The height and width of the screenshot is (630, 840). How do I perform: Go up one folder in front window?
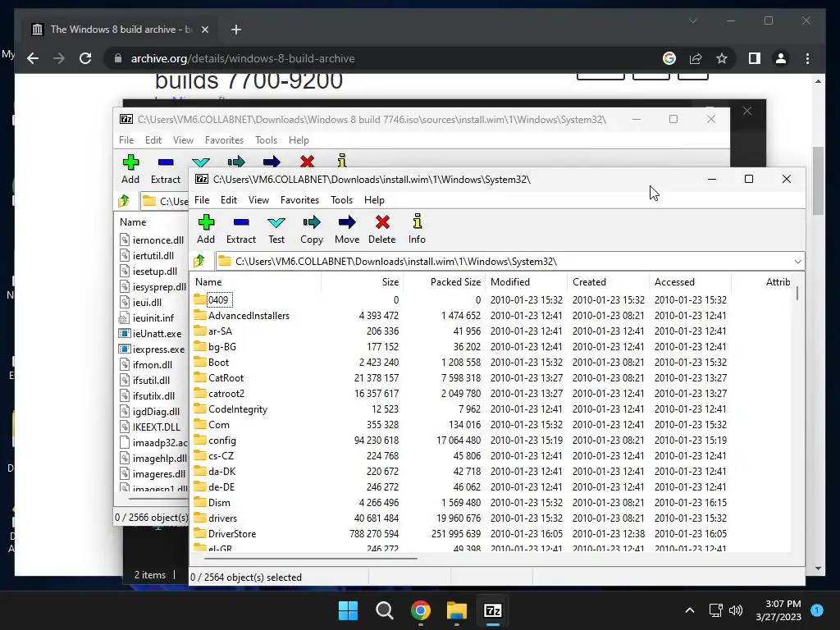click(199, 261)
